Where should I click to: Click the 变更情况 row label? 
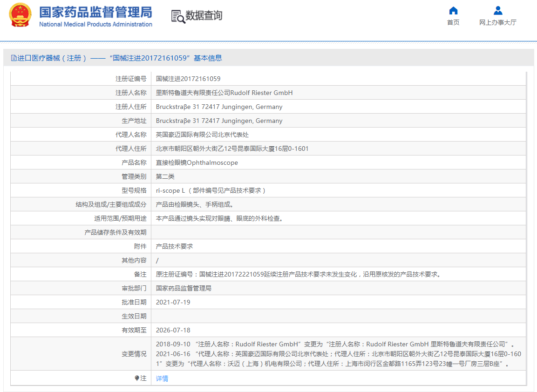click(134, 354)
